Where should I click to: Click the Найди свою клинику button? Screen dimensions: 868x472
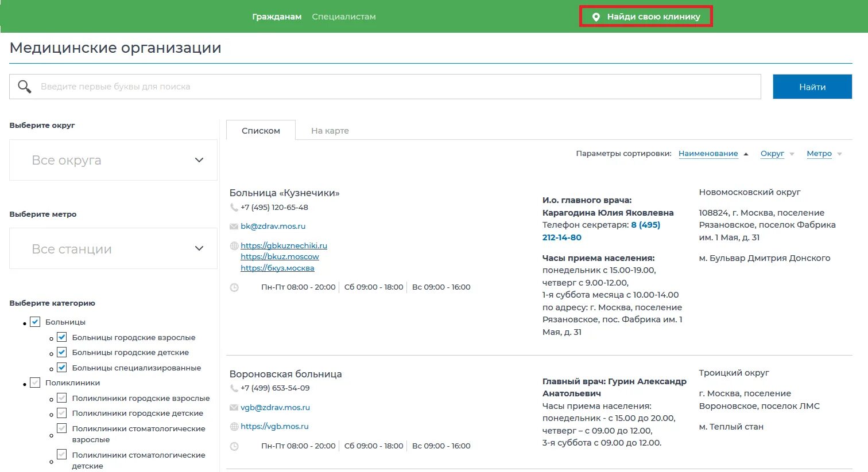tap(646, 17)
